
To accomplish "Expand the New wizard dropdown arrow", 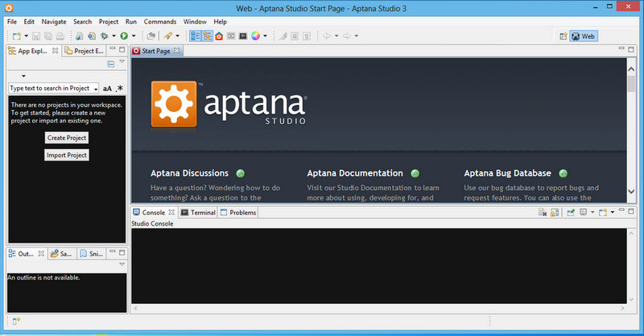I will click(x=26, y=36).
